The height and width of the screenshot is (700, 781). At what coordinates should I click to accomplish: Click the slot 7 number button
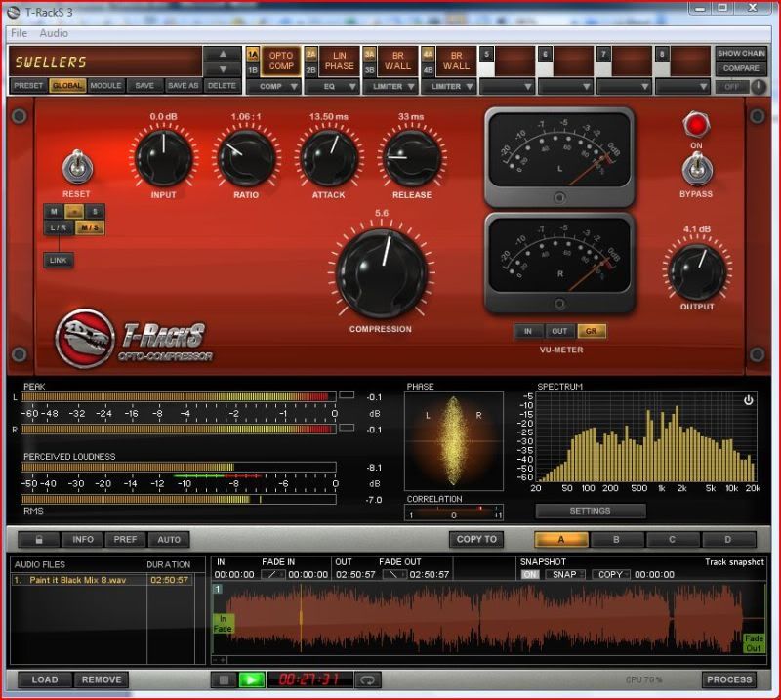coord(603,54)
